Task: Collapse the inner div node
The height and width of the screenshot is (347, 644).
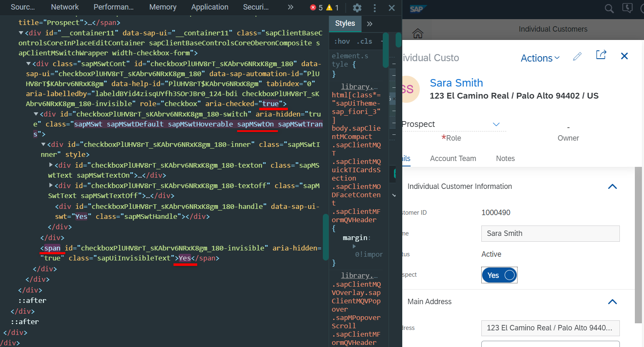Action: (43, 144)
